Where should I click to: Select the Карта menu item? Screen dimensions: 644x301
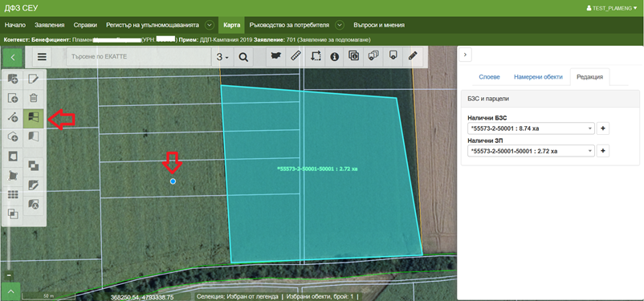click(x=232, y=25)
